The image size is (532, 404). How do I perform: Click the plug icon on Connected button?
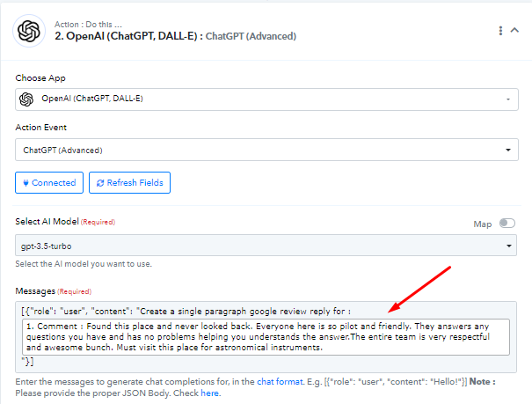click(26, 183)
